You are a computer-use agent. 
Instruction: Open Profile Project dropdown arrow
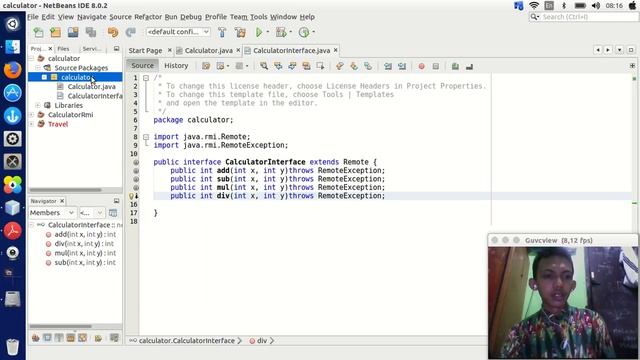point(313,32)
